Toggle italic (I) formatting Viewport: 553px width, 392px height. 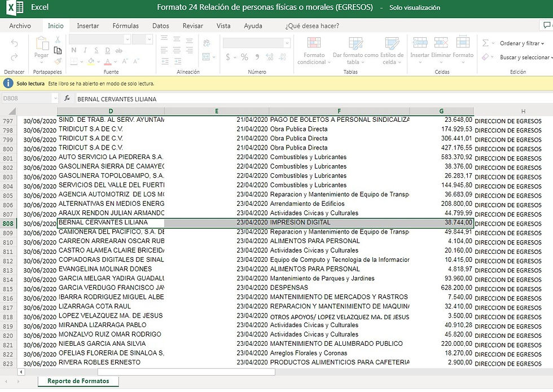pos(84,50)
